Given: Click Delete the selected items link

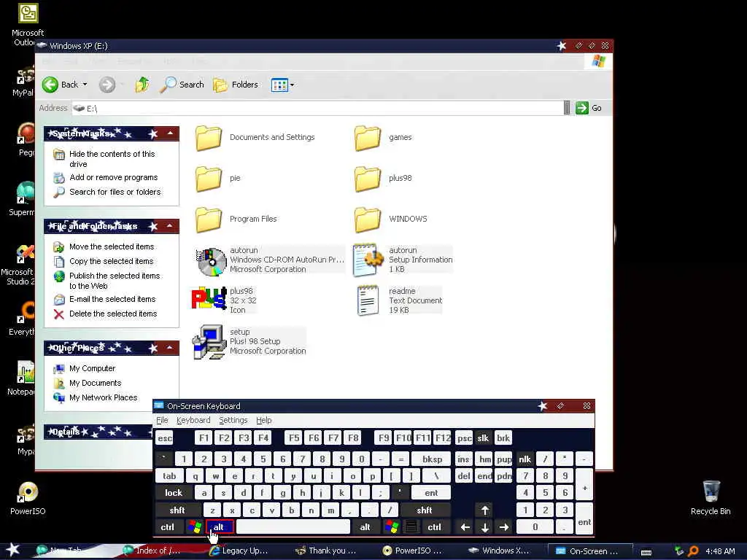Looking at the screenshot, I should click(x=113, y=314).
